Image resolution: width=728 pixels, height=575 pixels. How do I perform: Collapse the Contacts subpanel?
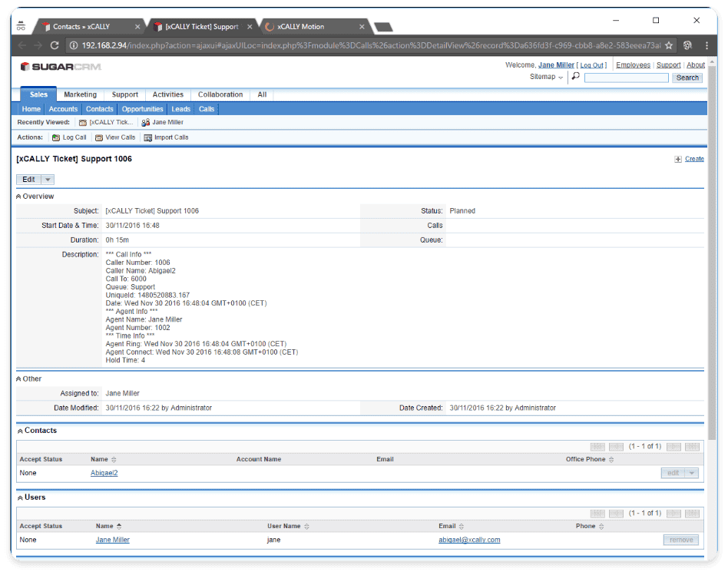pos(20,431)
